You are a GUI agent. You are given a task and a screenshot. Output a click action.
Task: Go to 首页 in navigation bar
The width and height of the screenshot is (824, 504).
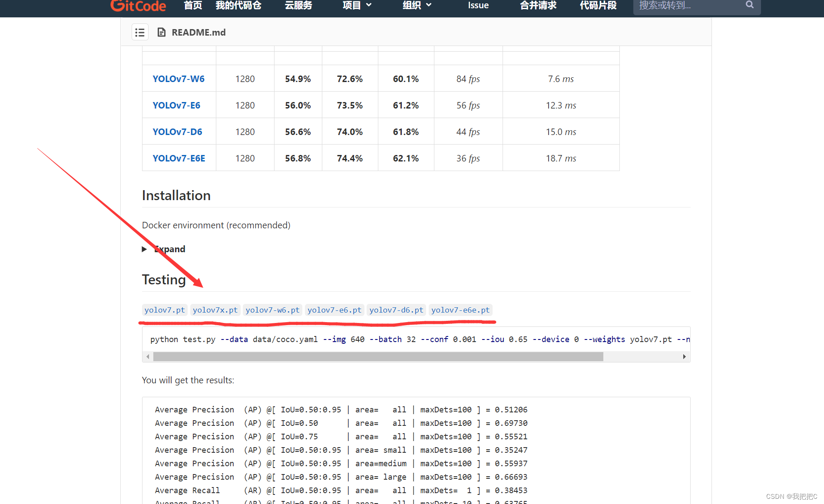pos(193,5)
